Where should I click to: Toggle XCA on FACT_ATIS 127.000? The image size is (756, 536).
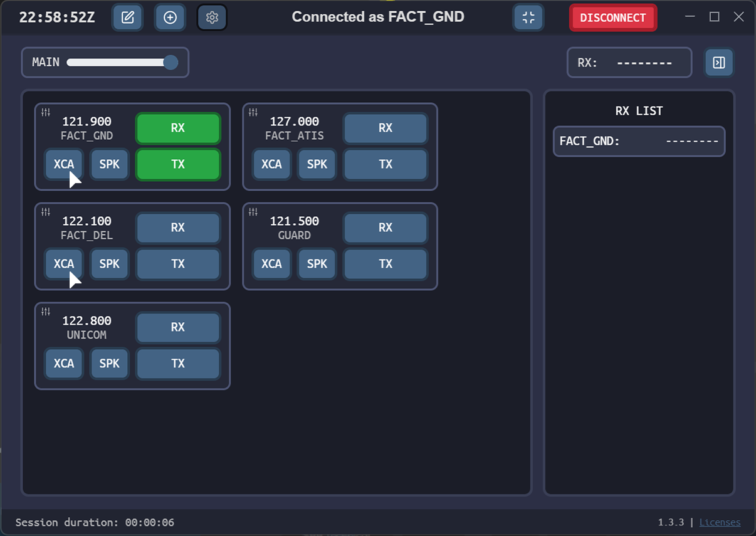pos(271,164)
